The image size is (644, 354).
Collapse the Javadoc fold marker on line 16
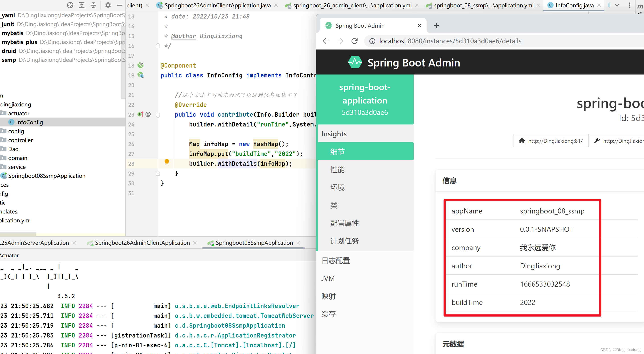coord(158,46)
